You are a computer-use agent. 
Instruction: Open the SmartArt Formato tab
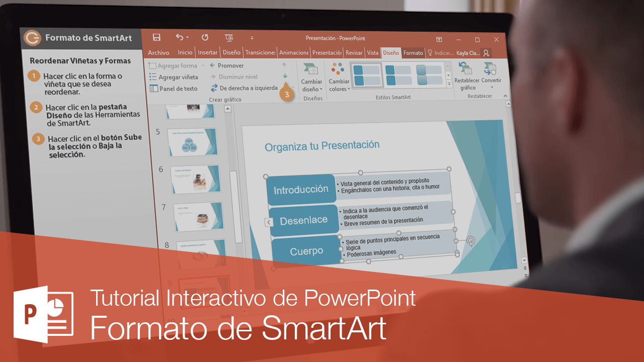(x=413, y=53)
